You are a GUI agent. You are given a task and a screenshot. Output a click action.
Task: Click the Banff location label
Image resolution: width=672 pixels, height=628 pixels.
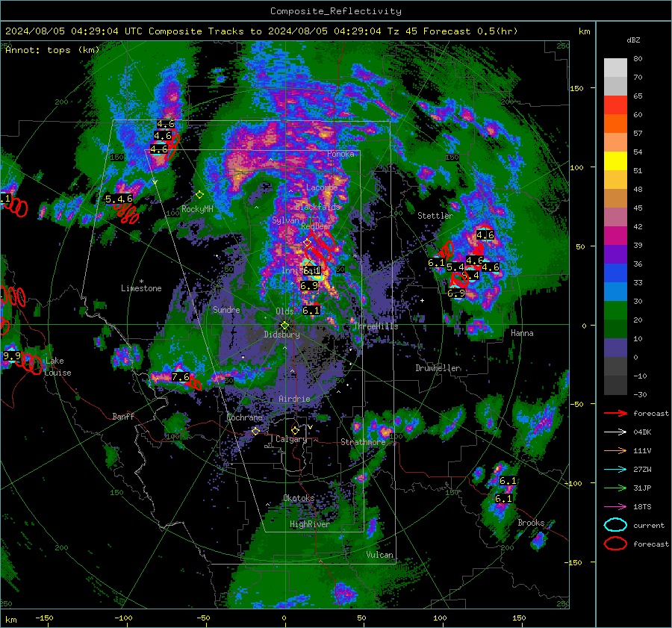click(123, 416)
